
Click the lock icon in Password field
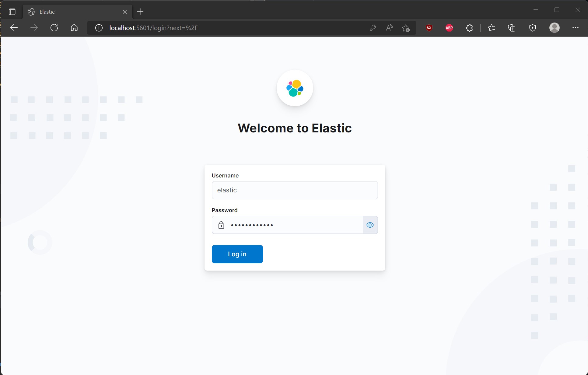click(221, 225)
